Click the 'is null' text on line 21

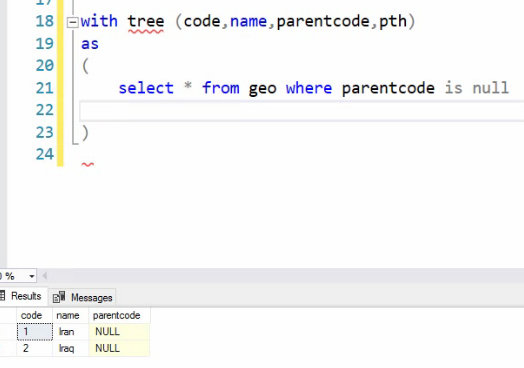coord(477,88)
